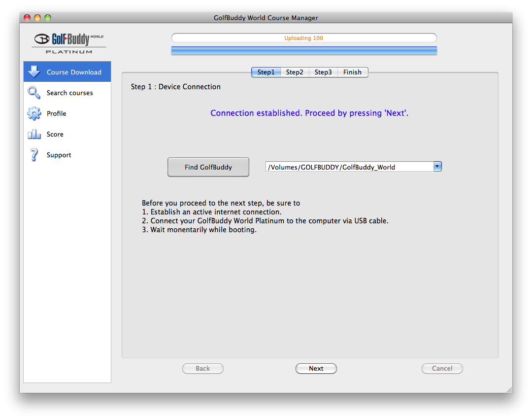Click the blue upload progress bar
The width and height of the screenshot is (532, 420).
304,51
